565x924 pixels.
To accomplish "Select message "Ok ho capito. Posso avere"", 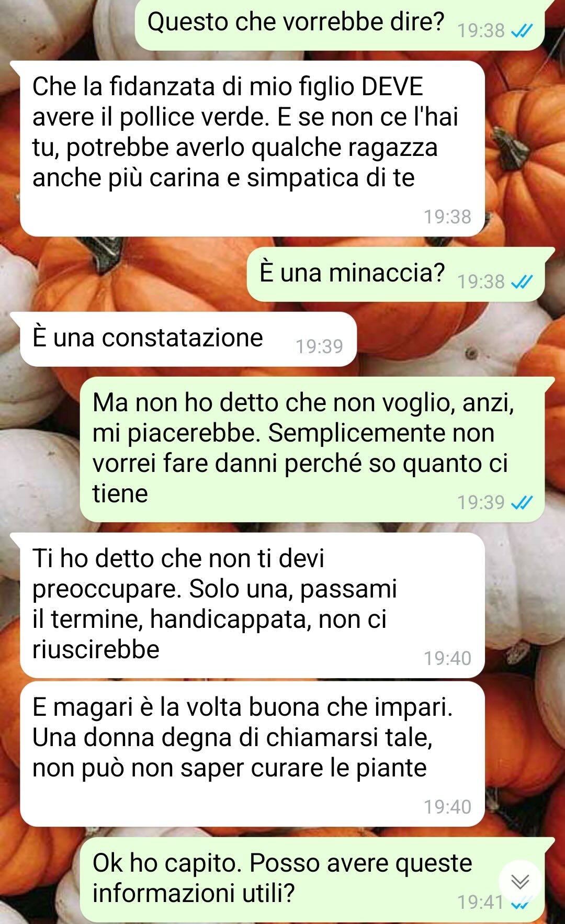I will point(312,881).
